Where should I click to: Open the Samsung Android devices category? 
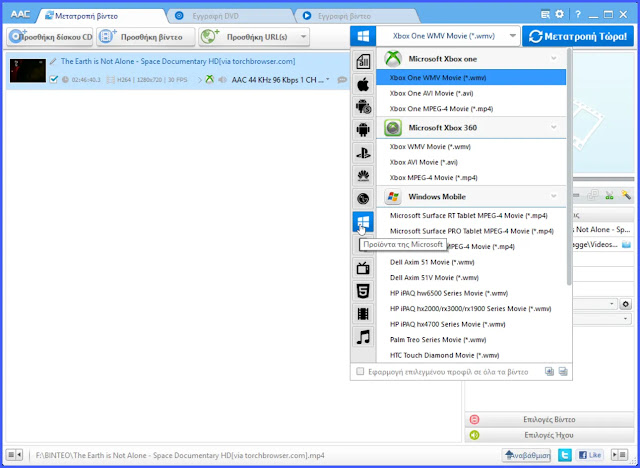click(363, 107)
